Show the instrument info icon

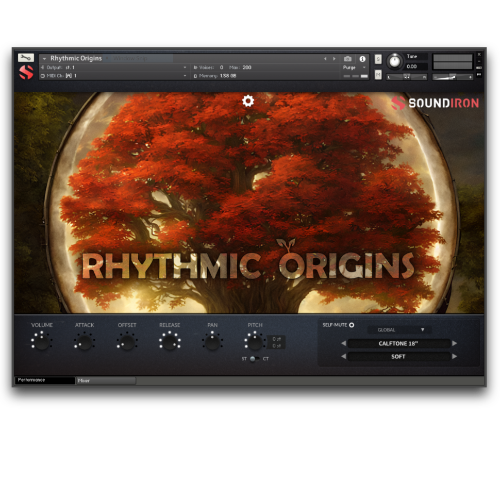point(362,59)
